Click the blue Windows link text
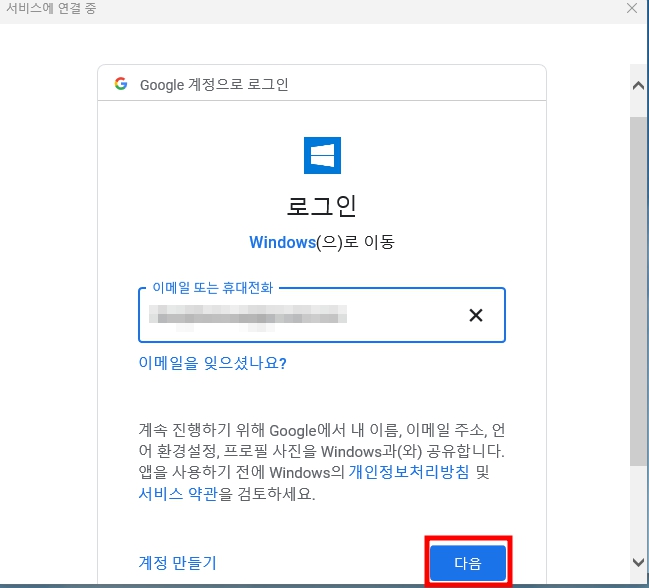 coord(283,242)
